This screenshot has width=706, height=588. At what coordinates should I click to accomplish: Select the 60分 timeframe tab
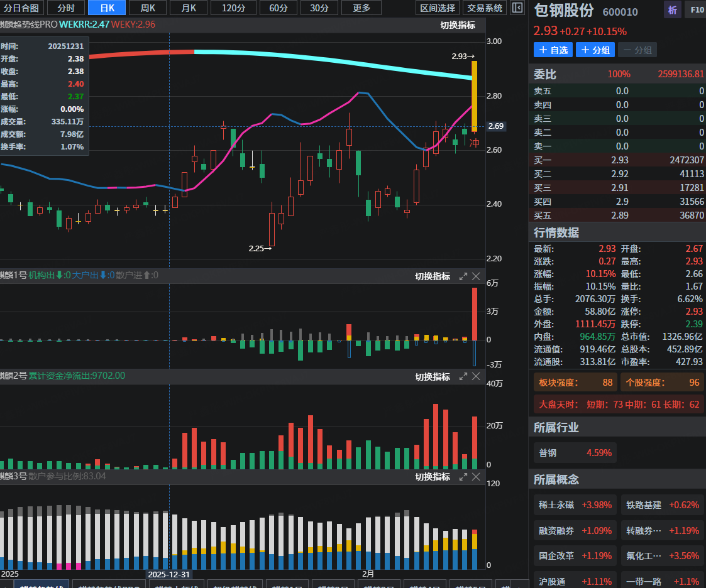[x=279, y=8]
